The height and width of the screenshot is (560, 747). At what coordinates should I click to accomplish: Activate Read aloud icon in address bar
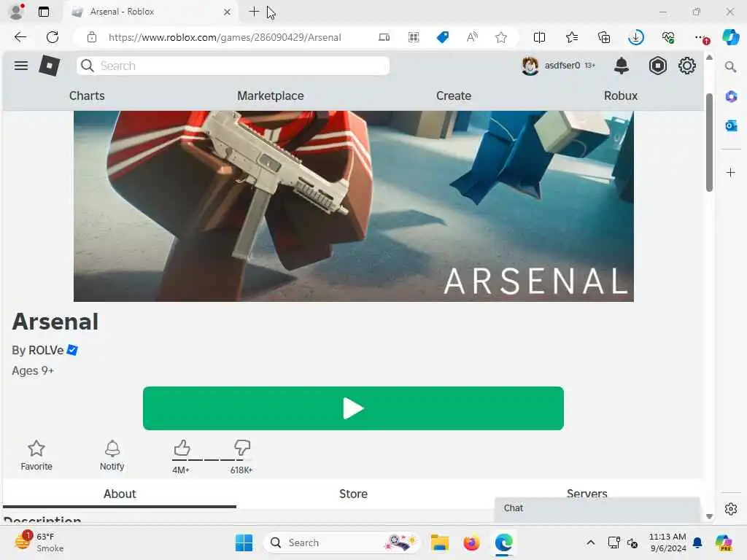[472, 37]
